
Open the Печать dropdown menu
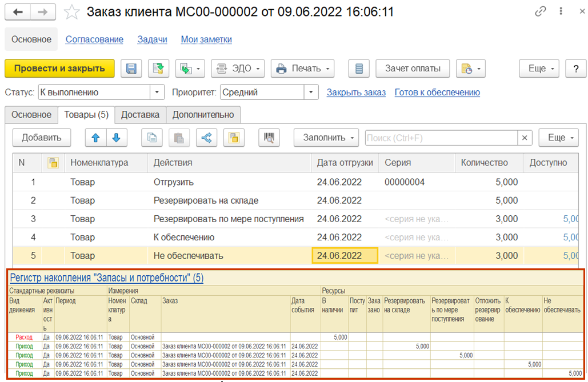tap(302, 69)
